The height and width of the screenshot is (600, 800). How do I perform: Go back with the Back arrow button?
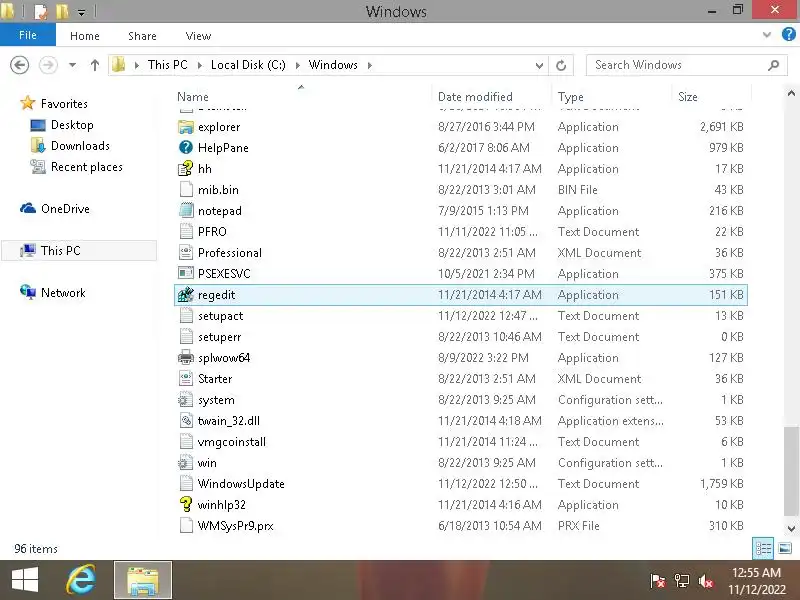19,65
